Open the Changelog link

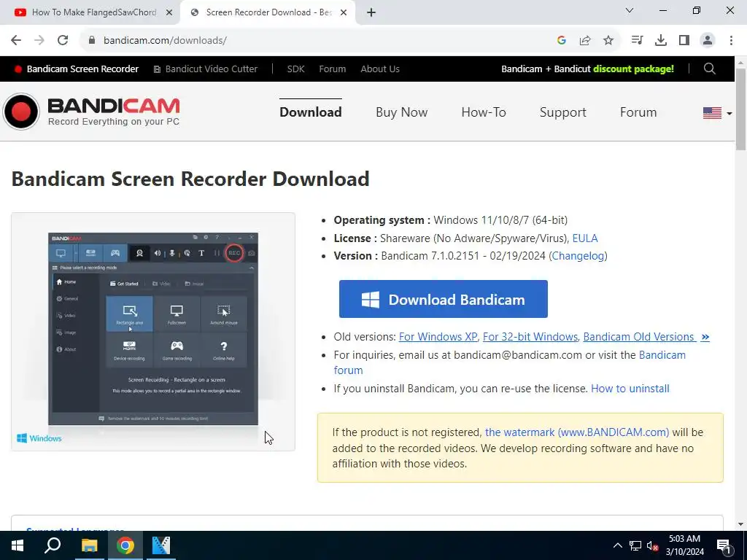[x=578, y=256]
